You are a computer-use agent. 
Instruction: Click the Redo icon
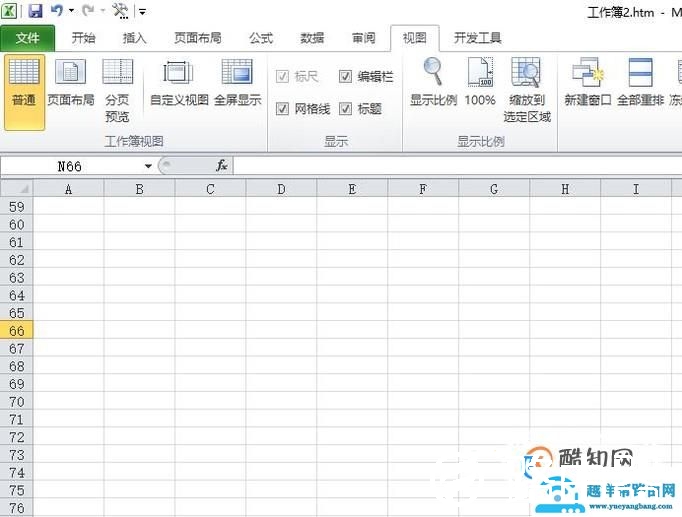click(x=88, y=10)
